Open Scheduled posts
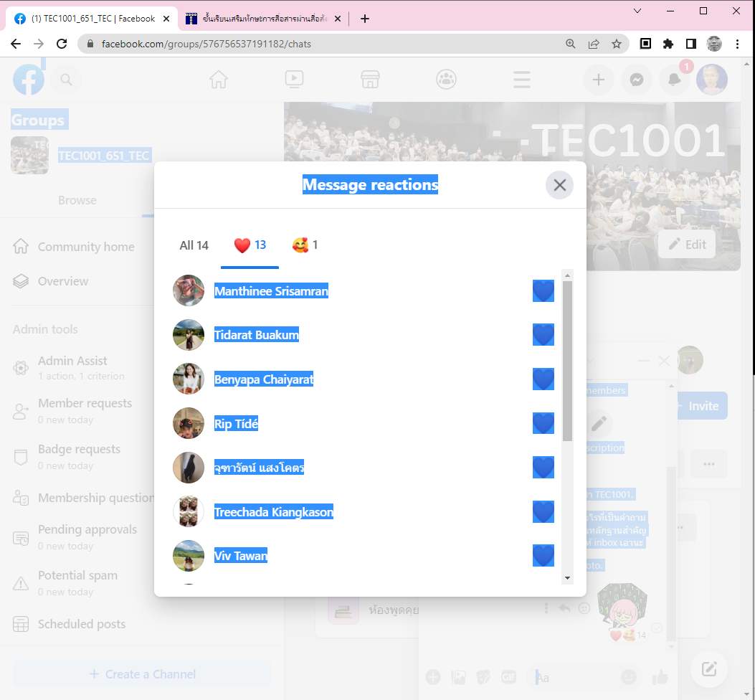755x700 pixels. 82,624
